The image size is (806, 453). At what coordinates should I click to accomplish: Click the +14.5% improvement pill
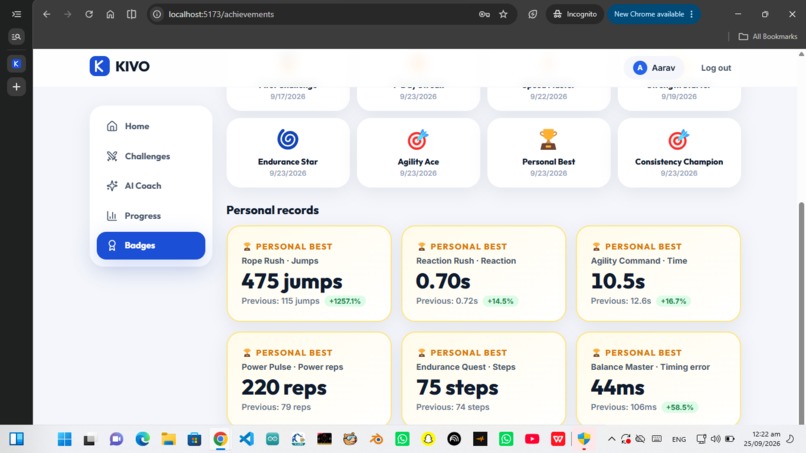pyautogui.click(x=500, y=301)
